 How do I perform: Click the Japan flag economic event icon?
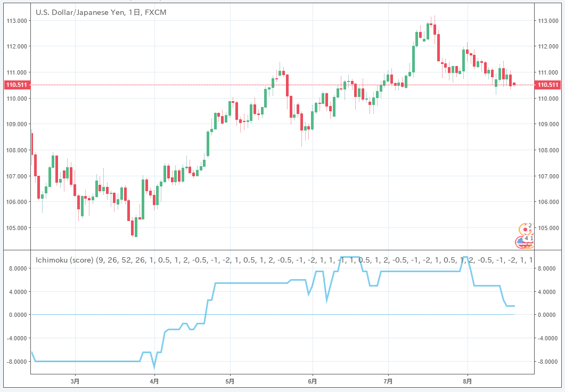(x=526, y=229)
